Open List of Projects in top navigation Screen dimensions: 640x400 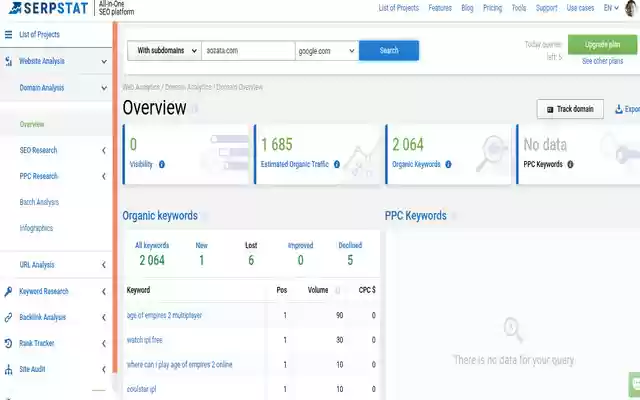pyautogui.click(x=398, y=8)
